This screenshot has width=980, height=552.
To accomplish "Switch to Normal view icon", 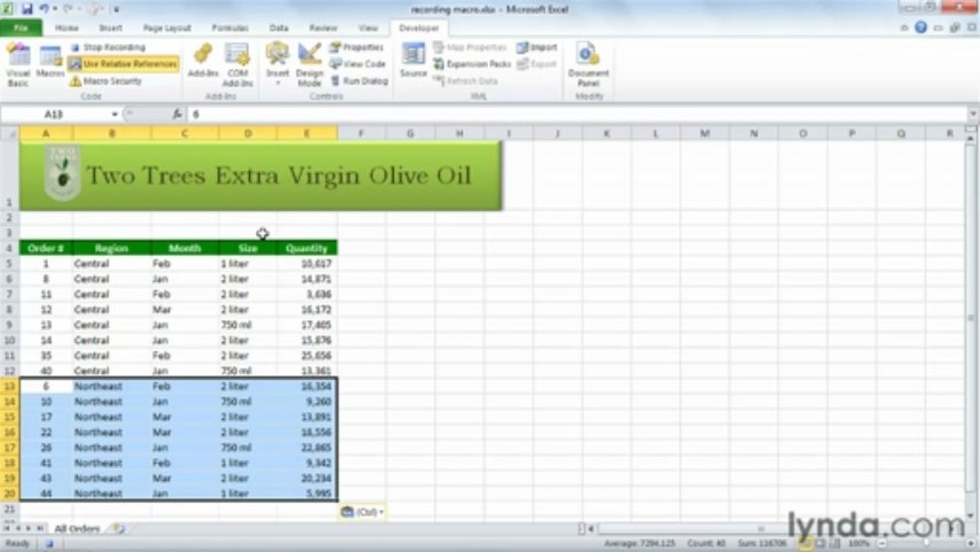I will 806,544.
